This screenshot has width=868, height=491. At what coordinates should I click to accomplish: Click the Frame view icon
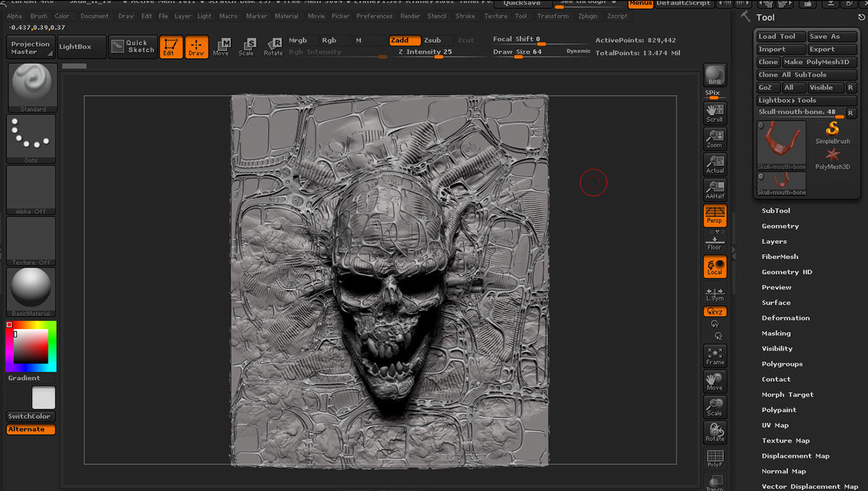click(715, 356)
